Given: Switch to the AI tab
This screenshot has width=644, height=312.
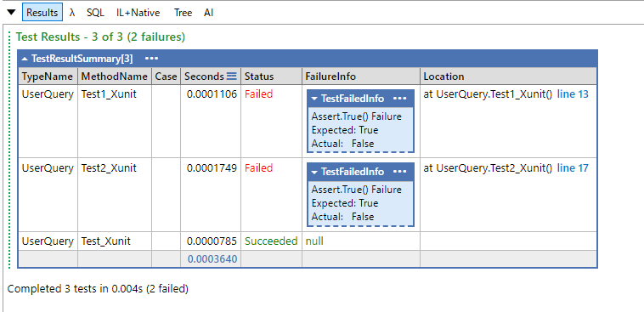Looking at the screenshot, I should click(x=209, y=13).
